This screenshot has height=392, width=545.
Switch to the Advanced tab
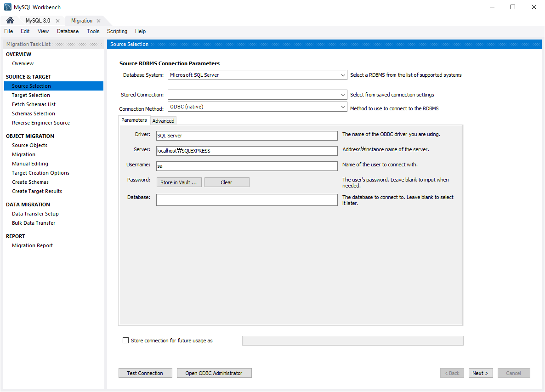point(163,121)
